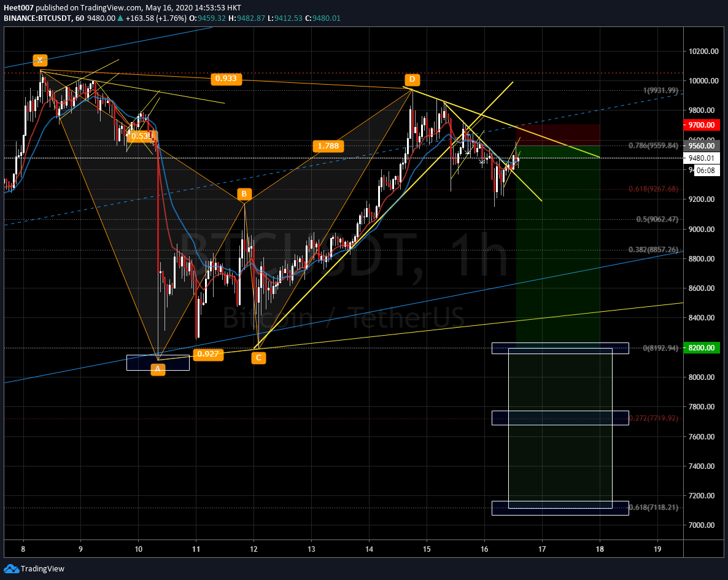Viewport: 728px width, 580px height.
Task: Select the orange A pattern point label
Action: pos(158,369)
